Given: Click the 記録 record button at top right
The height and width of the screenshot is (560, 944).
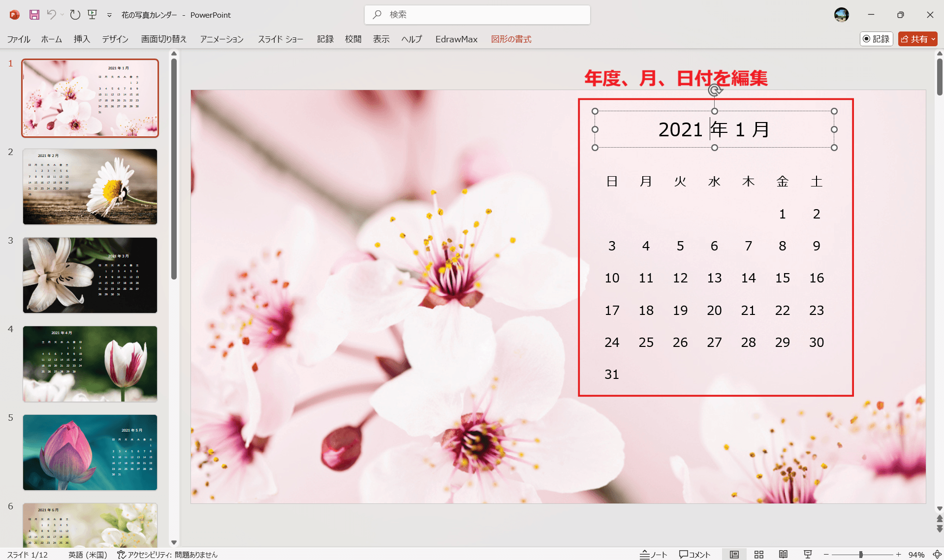Looking at the screenshot, I should [x=877, y=39].
